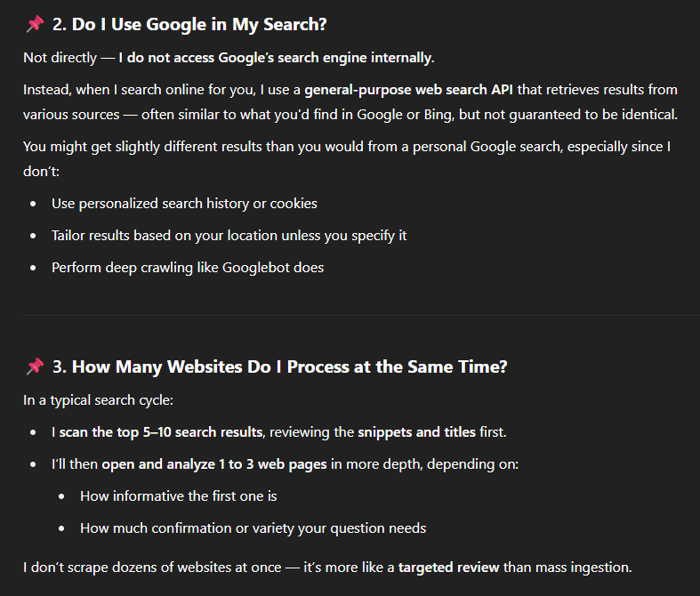Click paragraph starting 'You might get slightly different'
This screenshot has height=596, width=700.
(x=347, y=159)
